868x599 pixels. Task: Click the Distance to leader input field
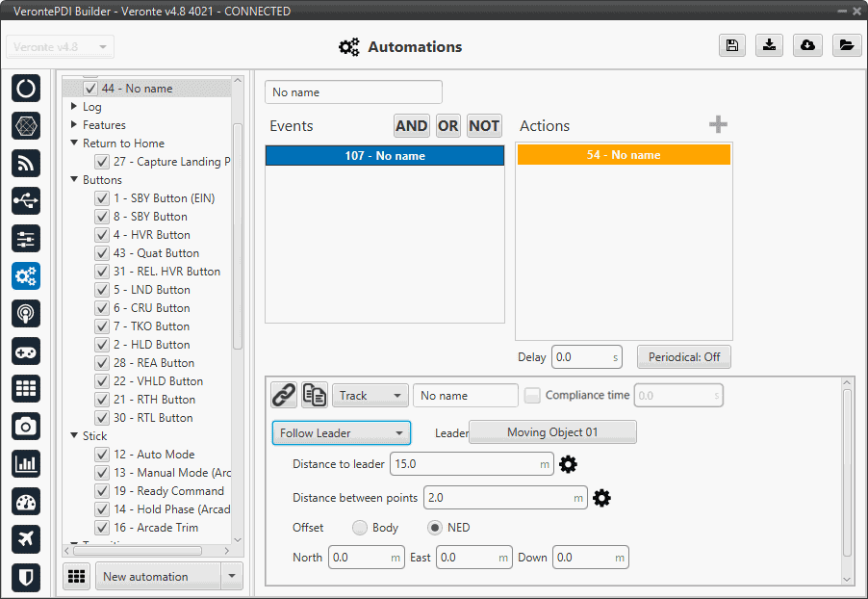(464, 464)
